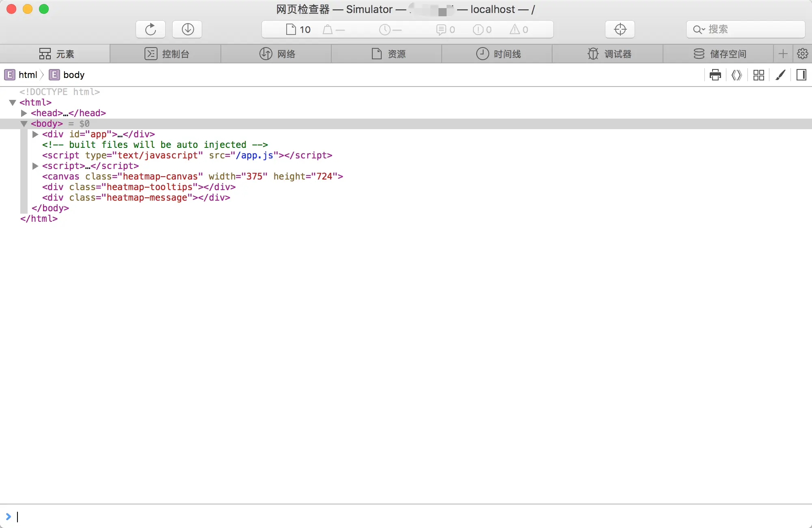Open the inspector settings gear

point(802,54)
